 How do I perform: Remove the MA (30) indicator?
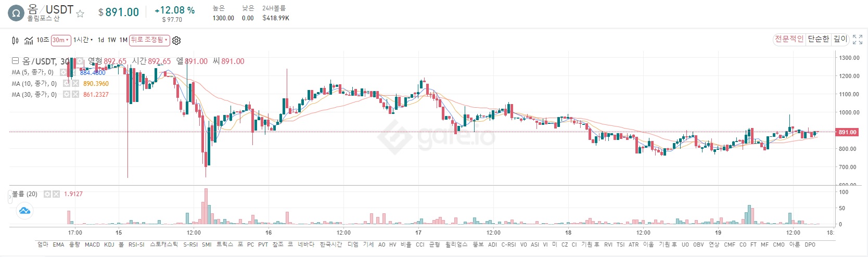pyautogui.click(x=75, y=95)
